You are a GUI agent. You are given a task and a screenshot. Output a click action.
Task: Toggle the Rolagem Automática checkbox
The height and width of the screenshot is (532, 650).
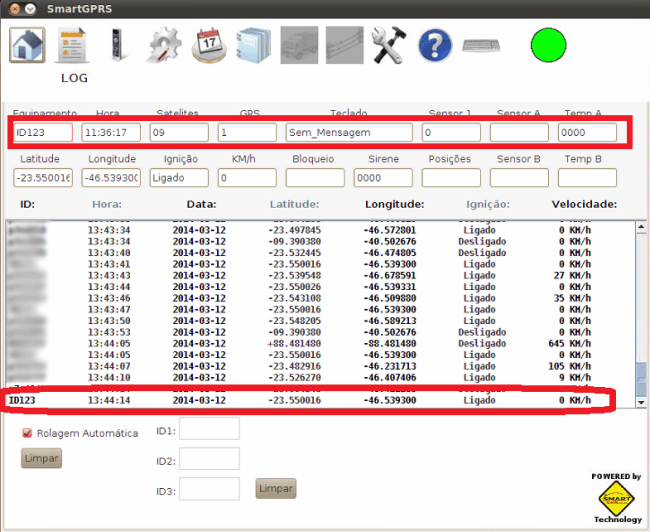point(28,433)
